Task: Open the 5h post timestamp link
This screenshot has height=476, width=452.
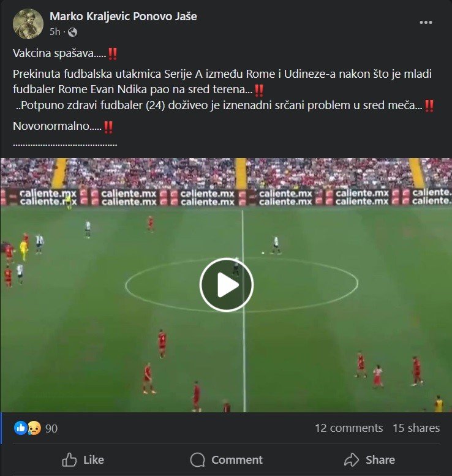Action: coord(55,32)
